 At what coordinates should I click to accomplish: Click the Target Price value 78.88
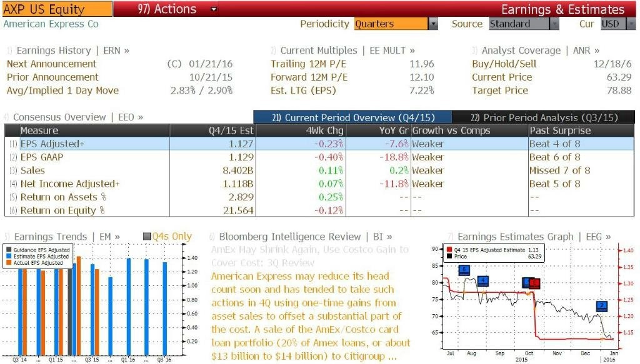click(619, 91)
